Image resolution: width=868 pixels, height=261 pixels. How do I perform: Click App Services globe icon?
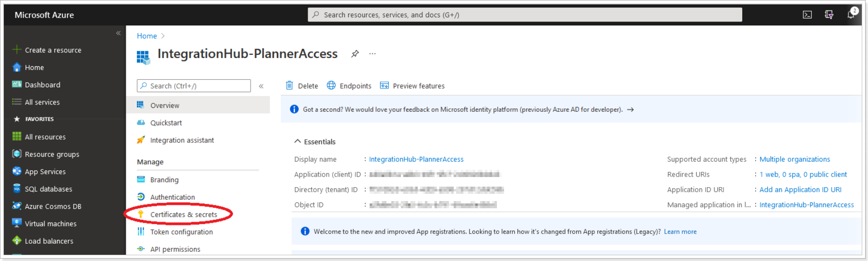17,171
